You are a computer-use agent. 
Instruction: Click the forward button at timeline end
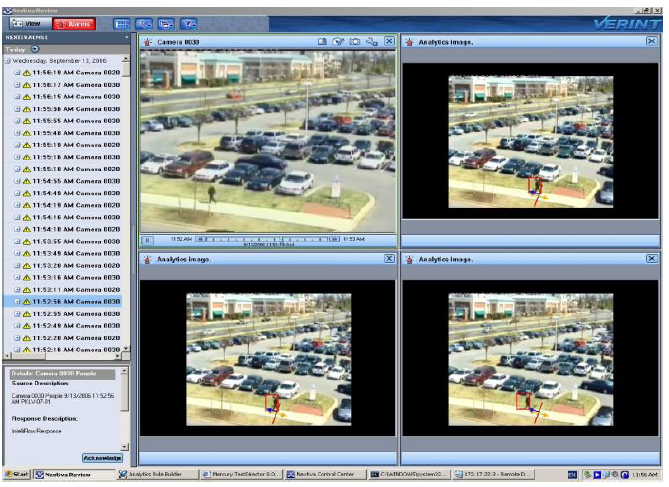[x=334, y=239]
